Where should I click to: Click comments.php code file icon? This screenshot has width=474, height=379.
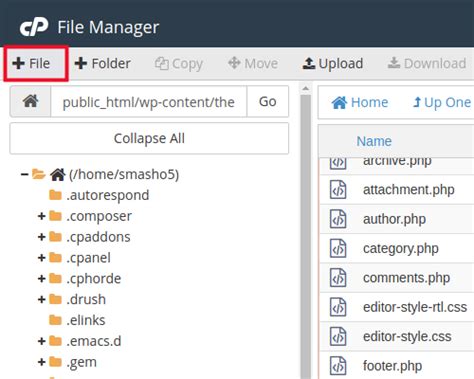(x=338, y=278)
